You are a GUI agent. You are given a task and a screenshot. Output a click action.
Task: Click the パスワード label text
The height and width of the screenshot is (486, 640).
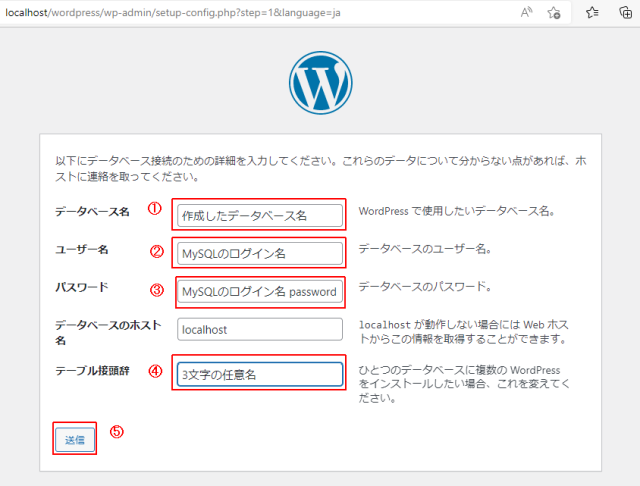(x=82, y=287)
